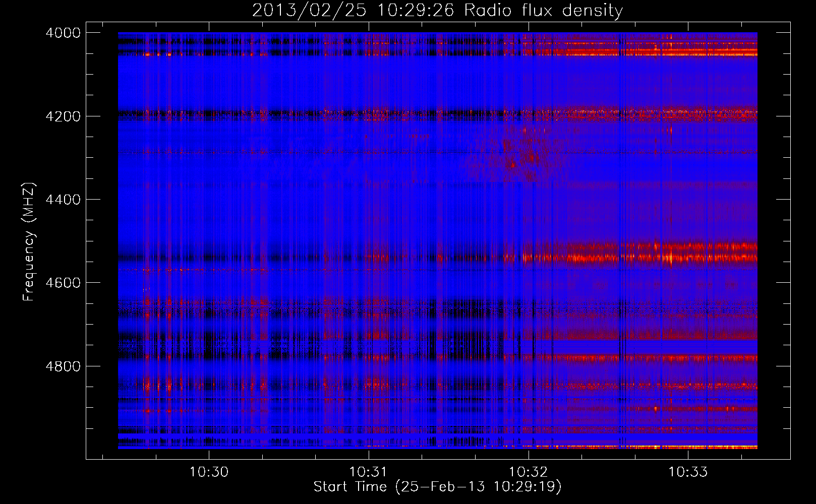Select the 4000 frequency axis label

click(63, 33)
